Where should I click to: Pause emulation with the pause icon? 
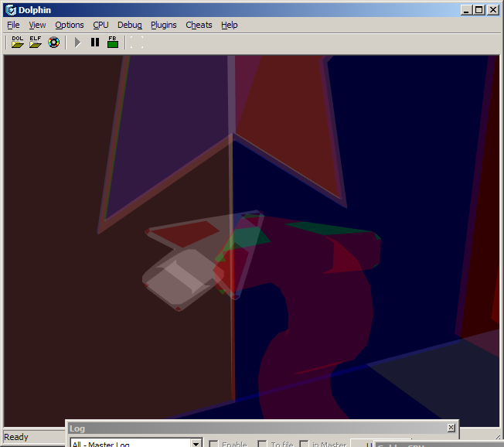95,43
